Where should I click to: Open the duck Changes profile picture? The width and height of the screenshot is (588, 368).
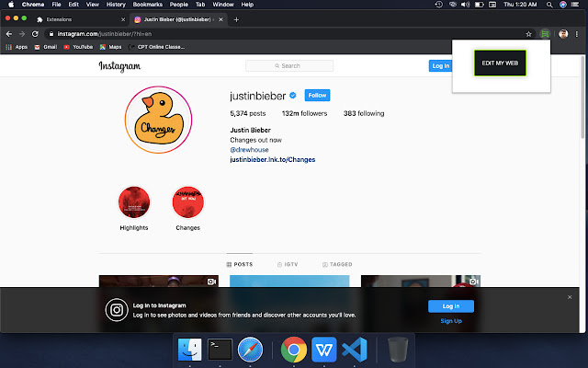point(159,120)
